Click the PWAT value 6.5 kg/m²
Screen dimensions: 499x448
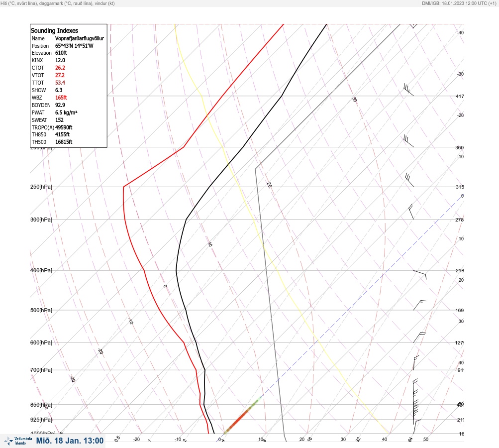coord(66,112)
